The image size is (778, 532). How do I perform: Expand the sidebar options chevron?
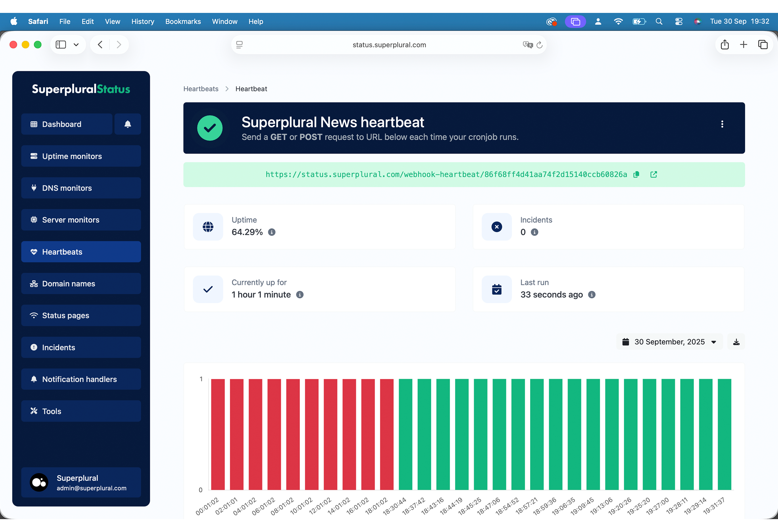(76, 45)
